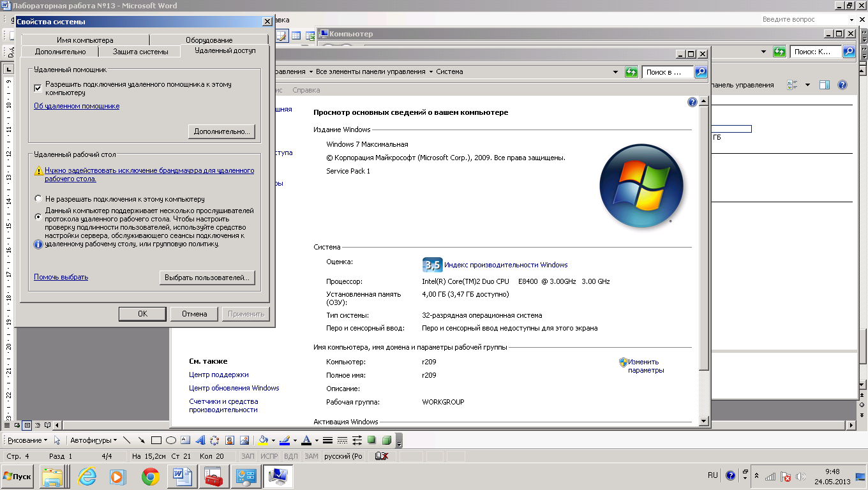This screenshot has height=490, width=868.
Task: Click 'Дополнительно...' button in Remote Assistance
Action: [x=222, y=131]
